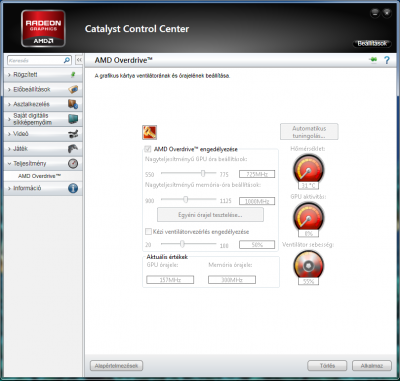400x381 pixels.
Task: Minimize the Catalyst Control Center window
Action: click(x=375, y=13)
